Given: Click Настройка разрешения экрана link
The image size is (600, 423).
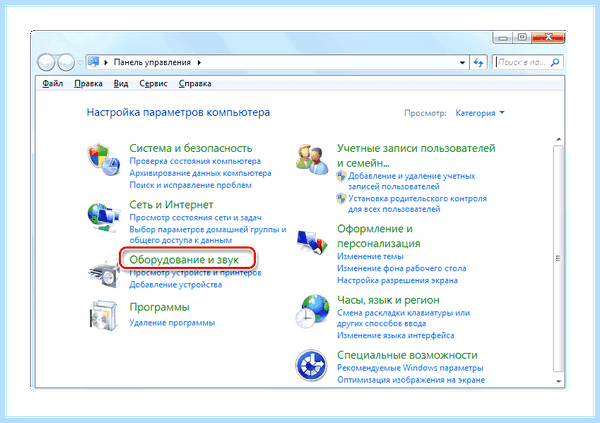Looking at the screenshot, I should coord(397,280).
